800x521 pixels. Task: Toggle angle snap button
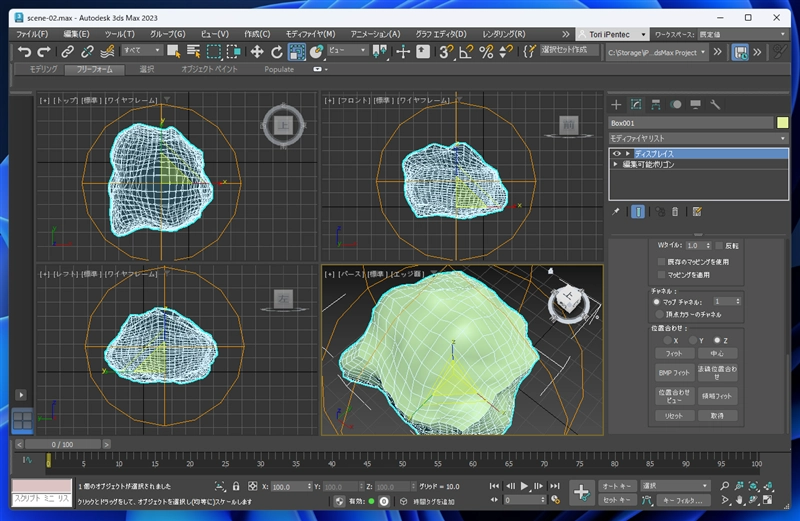coord(466,52)
